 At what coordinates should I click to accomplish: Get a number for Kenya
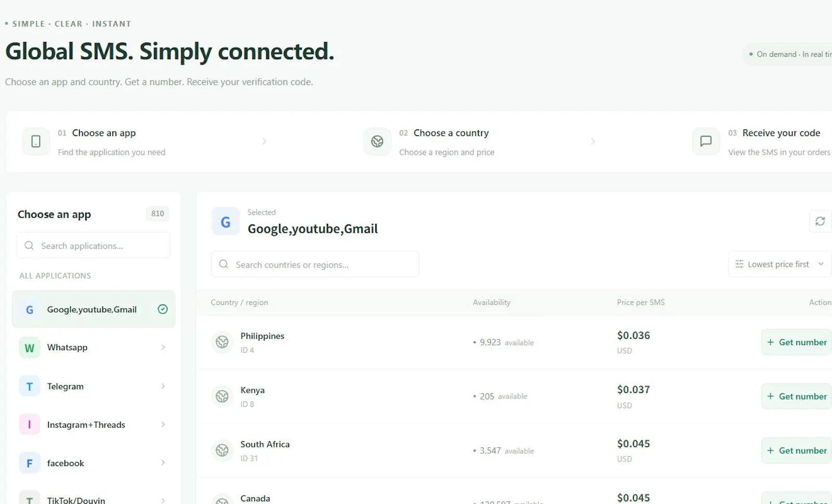[x=797, y=396]
